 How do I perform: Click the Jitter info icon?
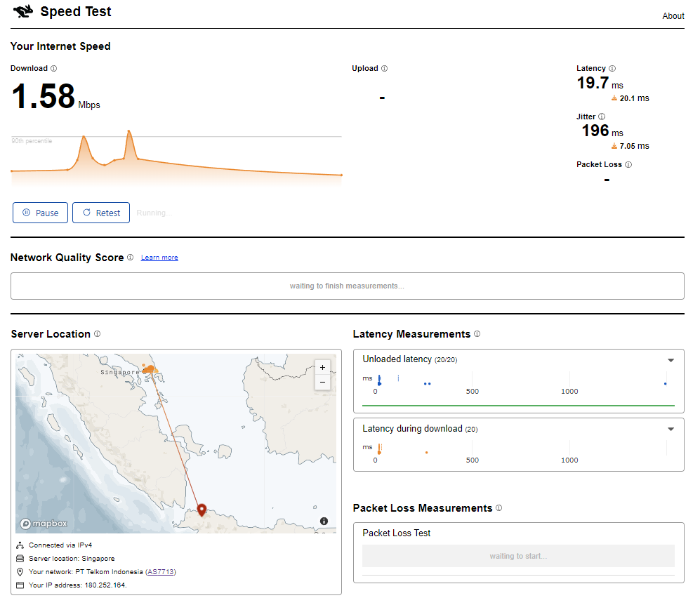click(x=602, y=117)
